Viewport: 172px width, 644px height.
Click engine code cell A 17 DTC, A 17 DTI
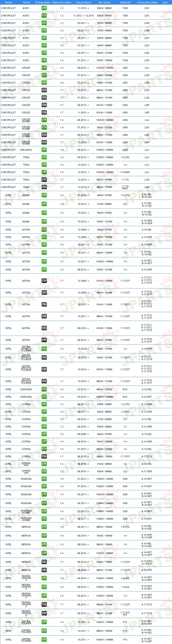point(147,562)
